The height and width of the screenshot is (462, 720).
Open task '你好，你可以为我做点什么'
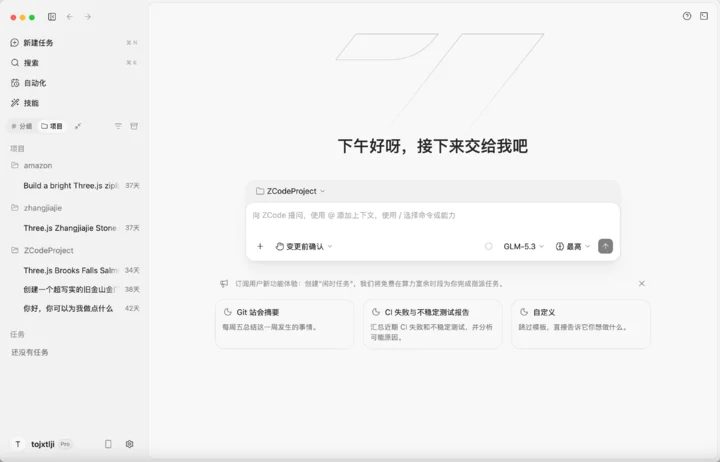(x=73, y=309)
